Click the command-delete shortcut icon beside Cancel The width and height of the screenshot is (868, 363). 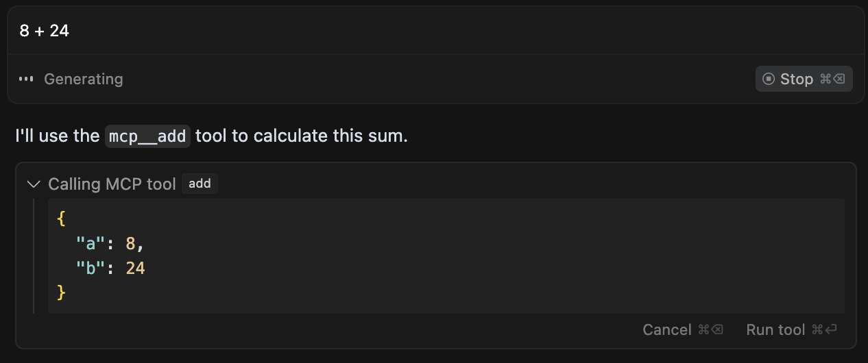click(x=710, y=329)
